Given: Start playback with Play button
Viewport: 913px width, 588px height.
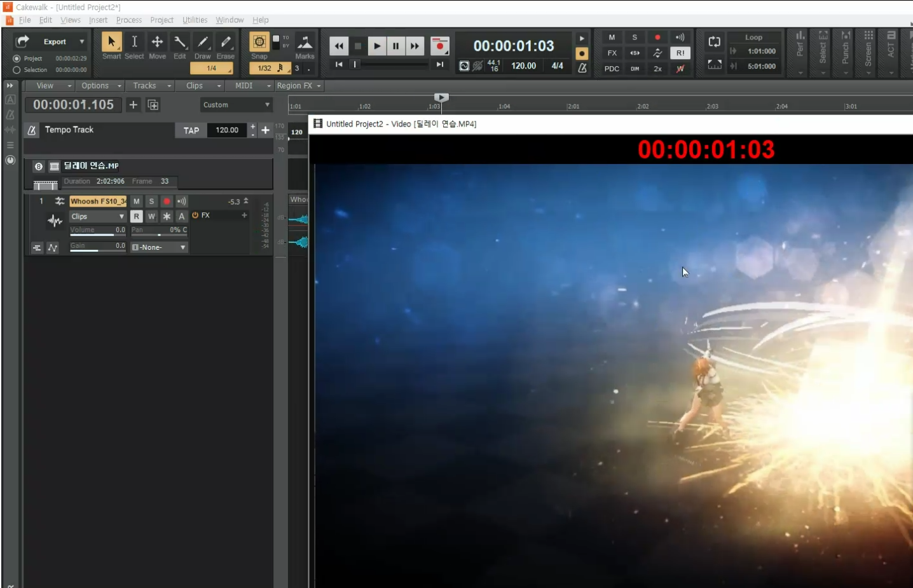Looking at the screenshot, I should 377,46.
